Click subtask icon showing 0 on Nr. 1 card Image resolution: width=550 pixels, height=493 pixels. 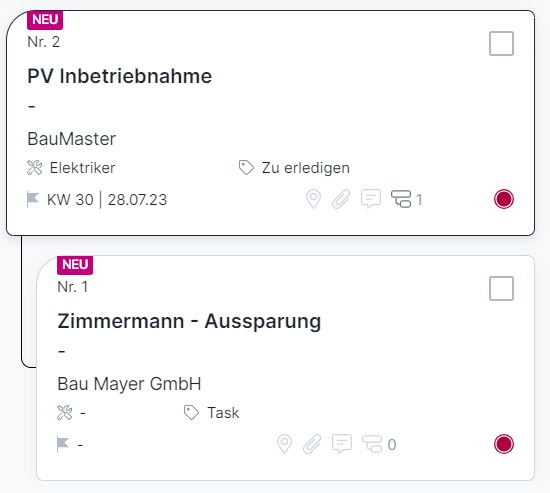pyautogui.click(x=372, y=444)
